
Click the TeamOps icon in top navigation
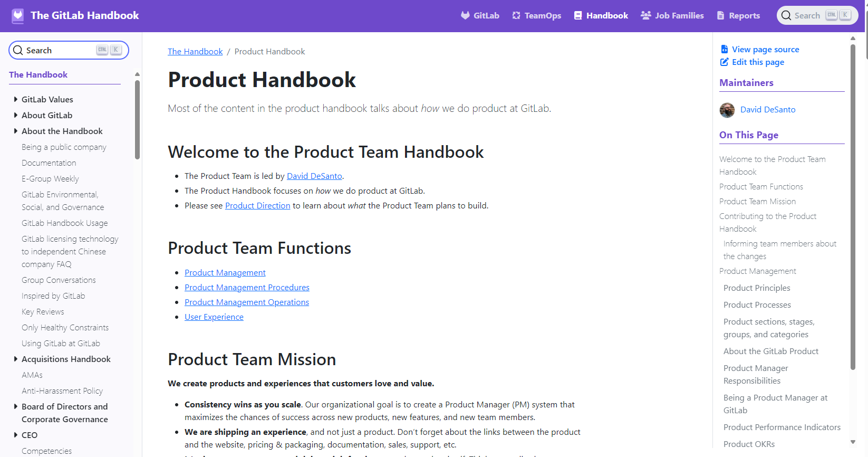[516, 16]
